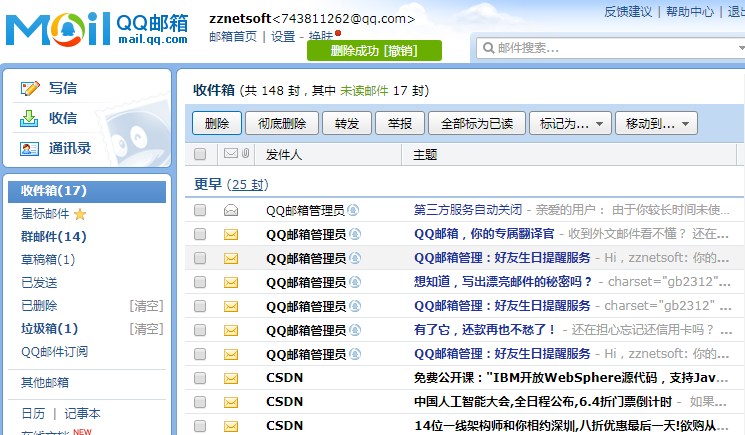The height and width of the screenshot is (435, 745).
Task: Click the QQ Mail logo
Action: pos(97,29)
